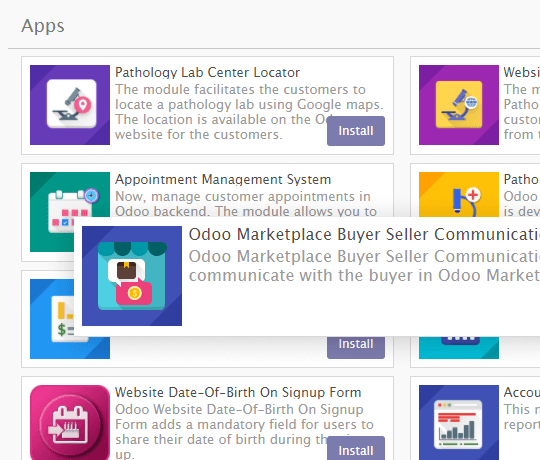540x460 pixels.
Task: Install Website Date-Of-Birth On Signup Form
Action: pyautogui.click(x=356, y=448)
